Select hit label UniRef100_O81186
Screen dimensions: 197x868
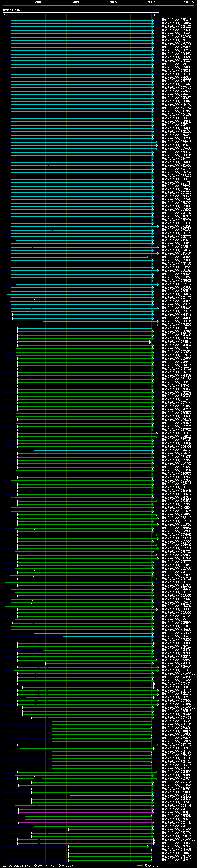click(177, 379)
